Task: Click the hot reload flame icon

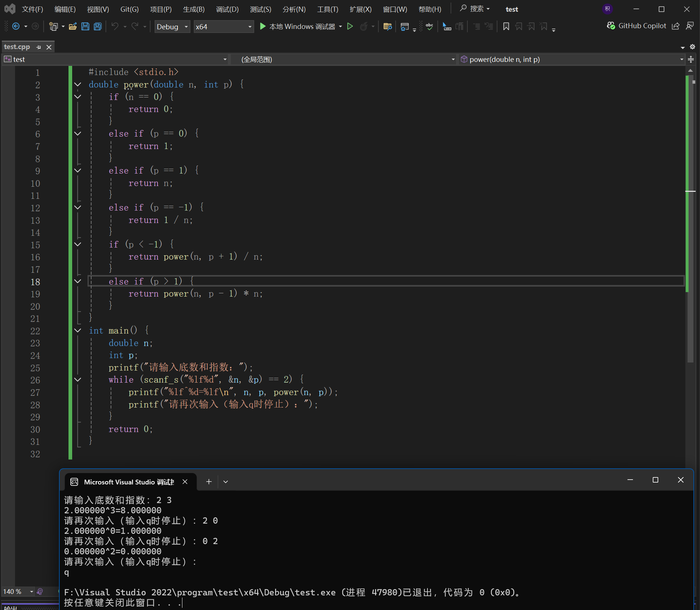Action: tap(364, 26)
